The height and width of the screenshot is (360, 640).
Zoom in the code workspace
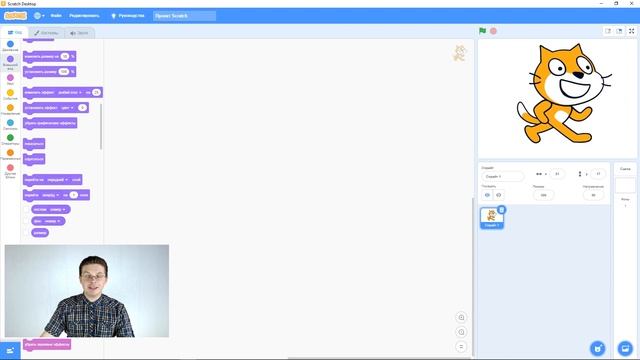pos(461,317)
